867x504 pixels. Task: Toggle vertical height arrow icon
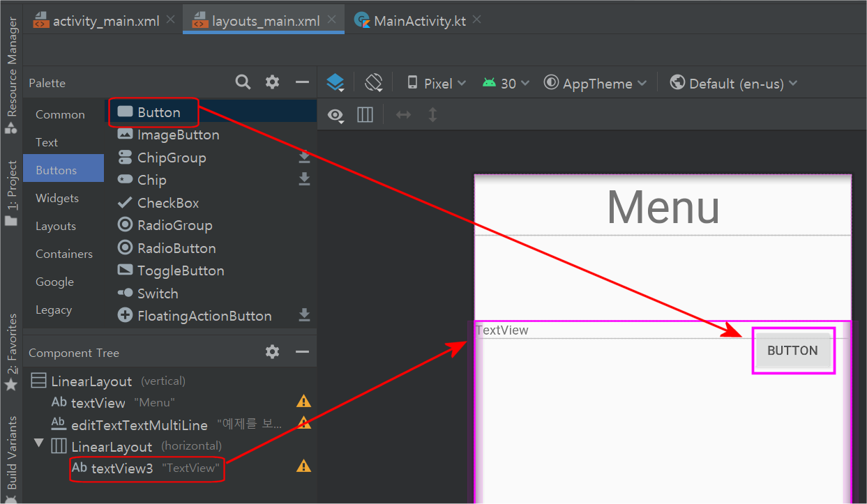432,114
